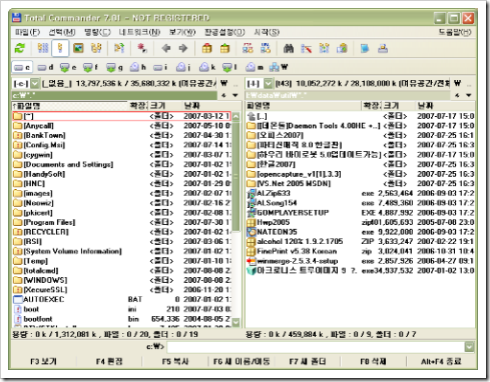Open the 네트워크(N) menu
This screenshot has height=382, width=490.
(x=140, y=32)
